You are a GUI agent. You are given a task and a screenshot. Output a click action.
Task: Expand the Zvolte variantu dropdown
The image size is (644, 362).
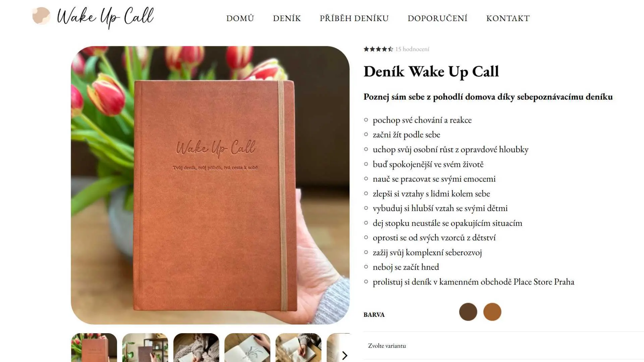(x=503, y=346)
